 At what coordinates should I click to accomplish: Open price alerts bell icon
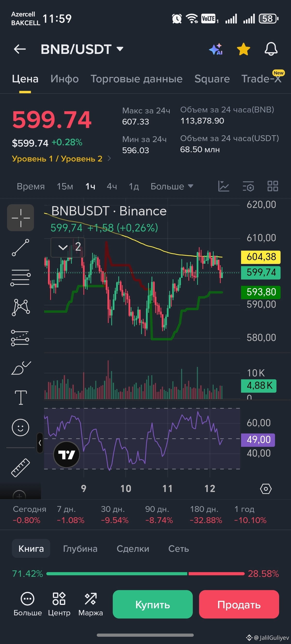pos(271,49)
